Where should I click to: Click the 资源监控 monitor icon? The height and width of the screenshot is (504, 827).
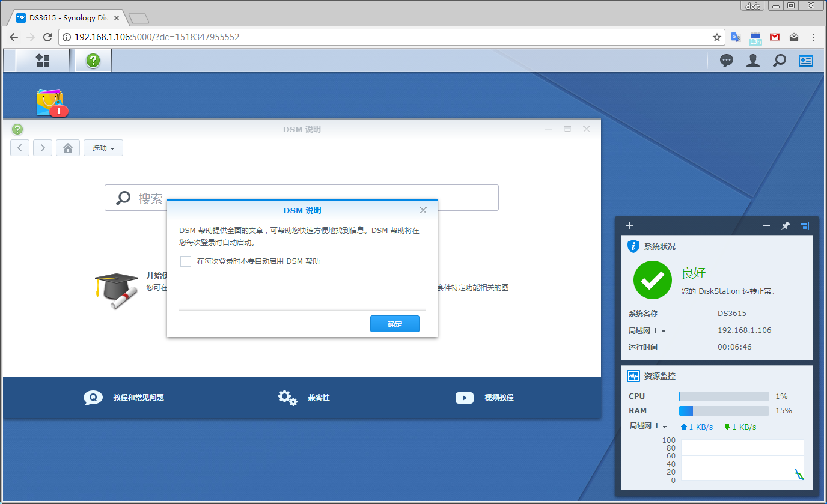[633, 376]
